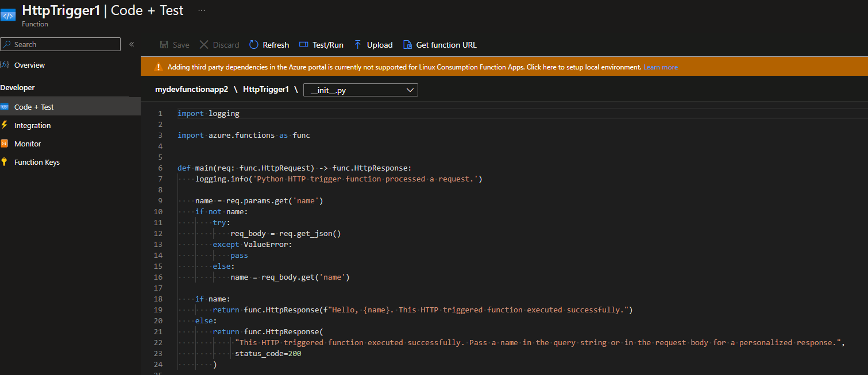This screenshot has width=868, height=375.
Task: Click the 'req_body = req.get_json()' line
Action: tap(286, 234)
